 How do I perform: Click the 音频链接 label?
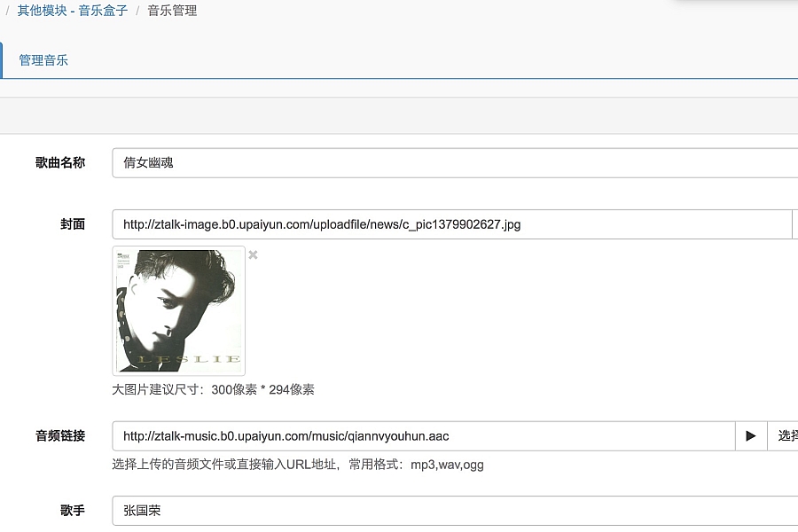(60, 435)
